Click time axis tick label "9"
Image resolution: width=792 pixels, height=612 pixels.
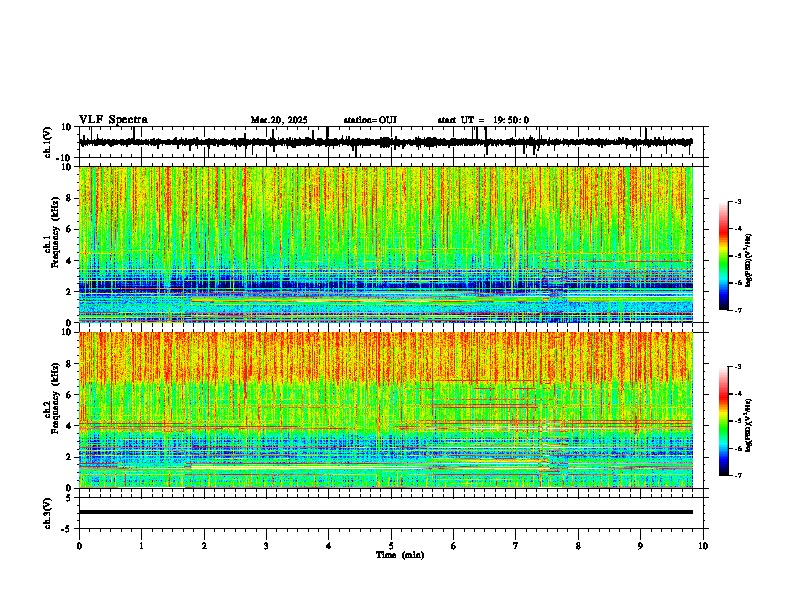[640, 546]
